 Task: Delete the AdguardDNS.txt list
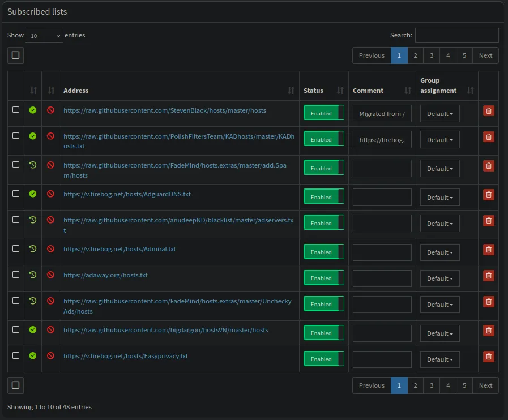489,195
